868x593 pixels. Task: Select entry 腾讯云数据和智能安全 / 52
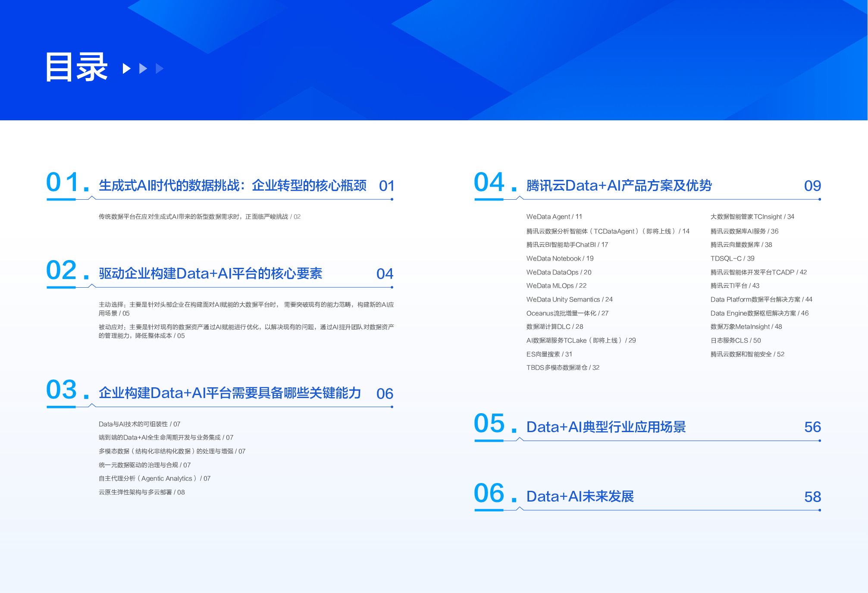748,354
